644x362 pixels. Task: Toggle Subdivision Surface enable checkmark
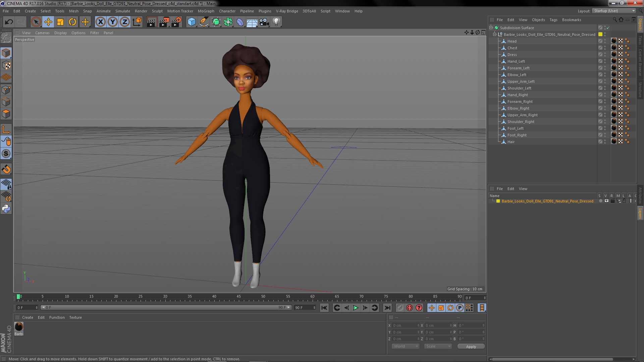pyautogui.click(x=608, y=28)
